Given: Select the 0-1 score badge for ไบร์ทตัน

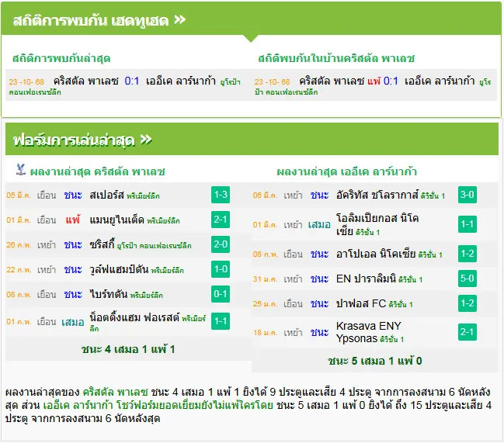Looking at the screenshot, I should 221,294.
